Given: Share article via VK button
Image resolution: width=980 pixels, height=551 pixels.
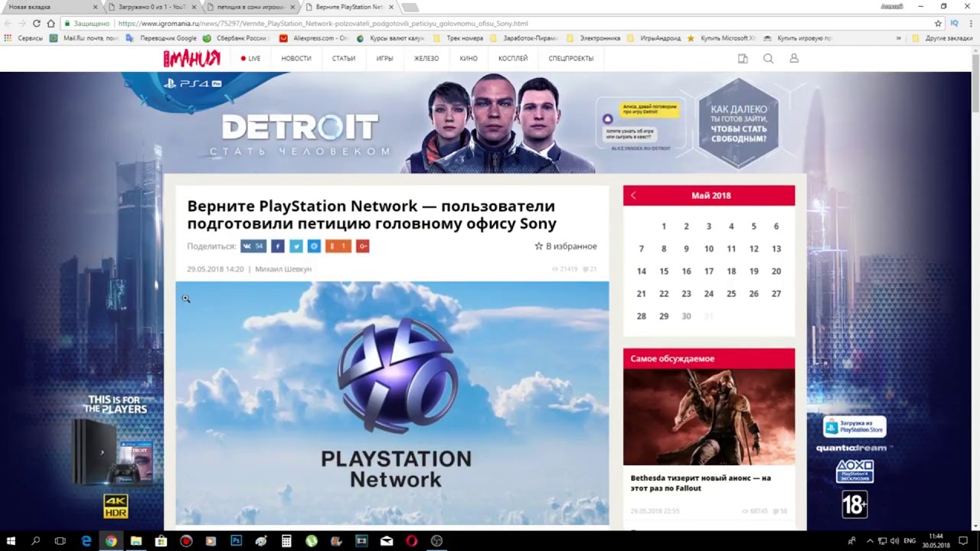Looking at the screenshot, I should [253, 246].
